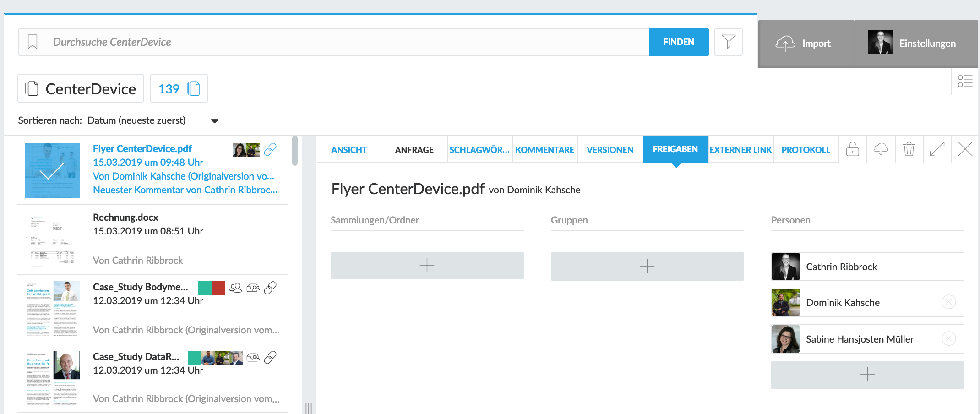Expand detail panel with fullscreen arrows icon
Image resolution: width=980 pixels, height=414 pixels.
(x=937, y=149)
